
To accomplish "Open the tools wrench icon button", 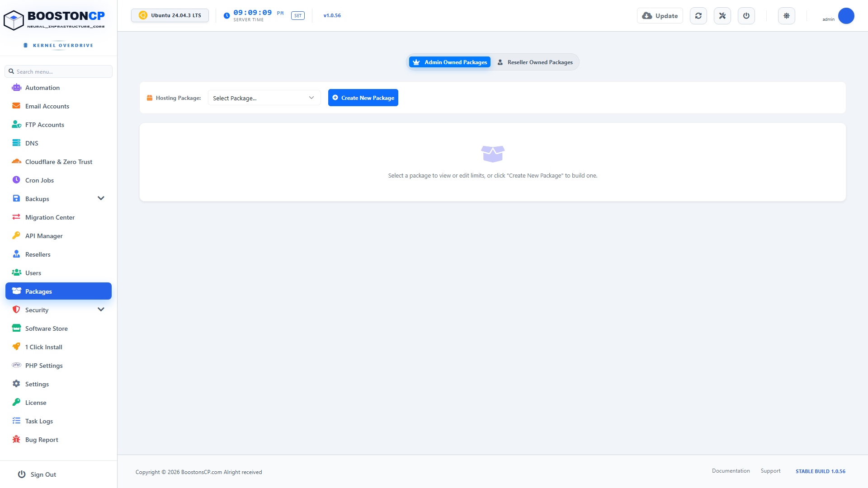I will (x=722, y=16).
